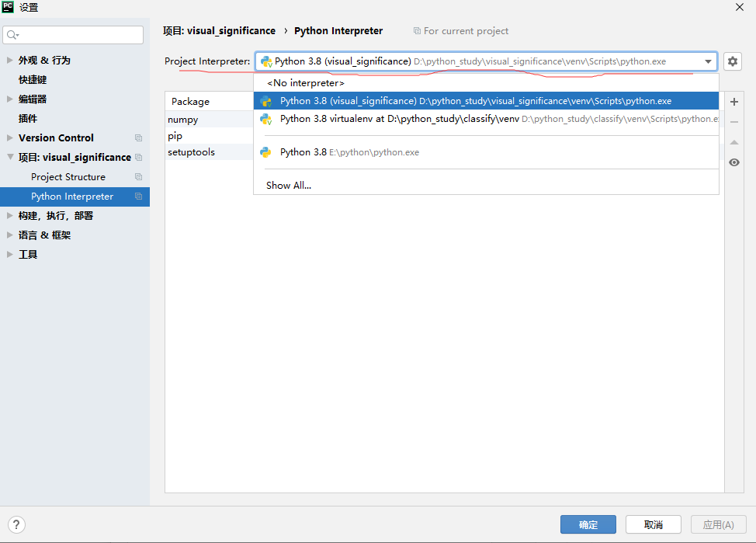This screenshot has height=543, width=756.
Task: Click the upgrade package up-arrow icon
Action: [x=733, y=142]
